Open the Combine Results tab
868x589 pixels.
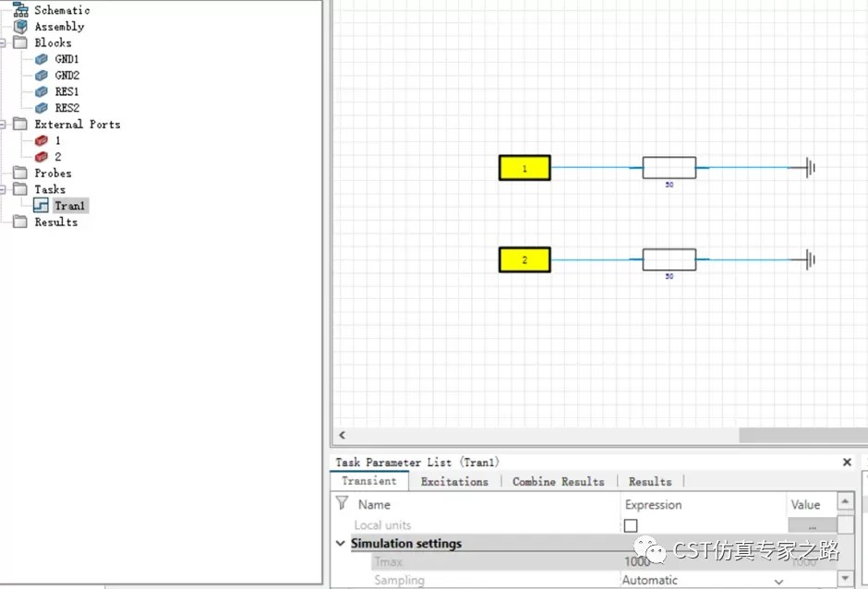(x=558, y=481)
